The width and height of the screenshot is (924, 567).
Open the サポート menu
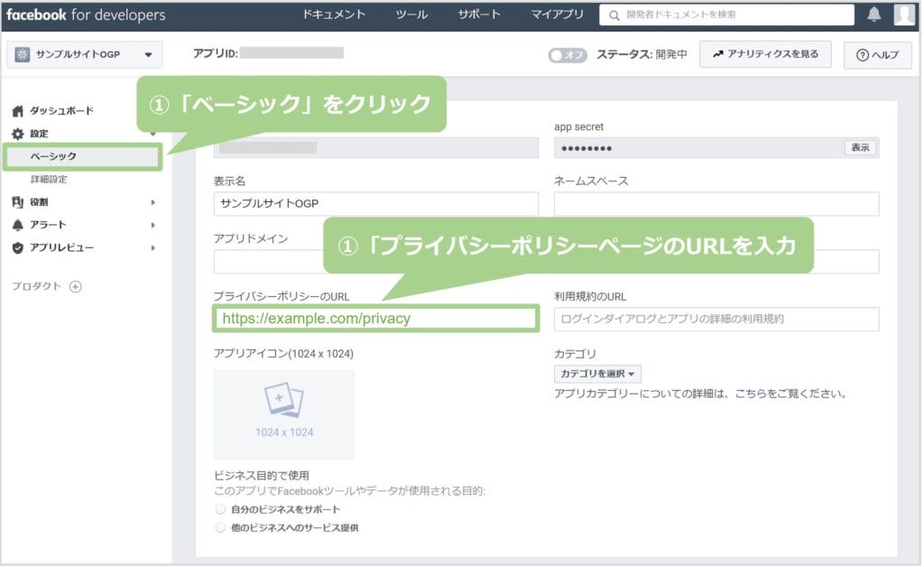point(480,14)
